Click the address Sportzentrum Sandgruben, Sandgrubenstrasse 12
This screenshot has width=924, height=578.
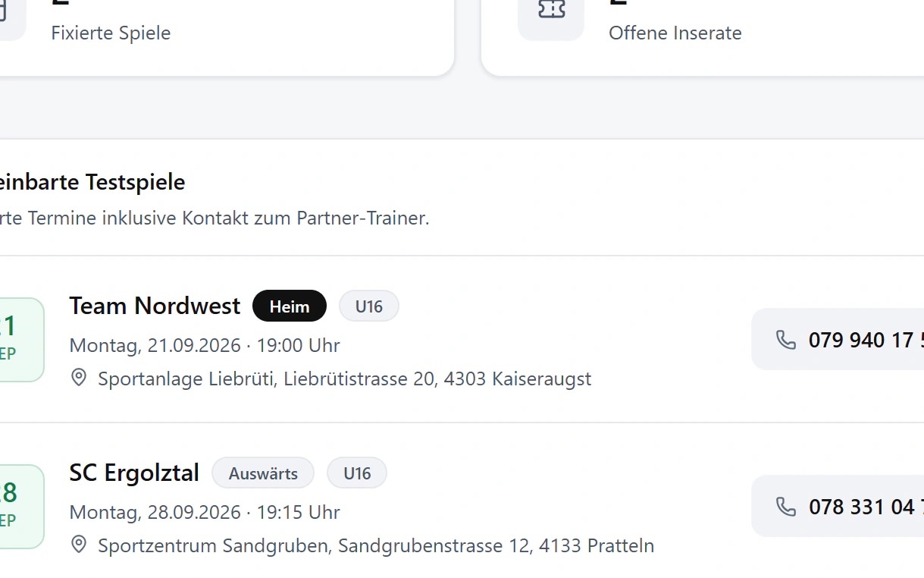pos(376,545)
